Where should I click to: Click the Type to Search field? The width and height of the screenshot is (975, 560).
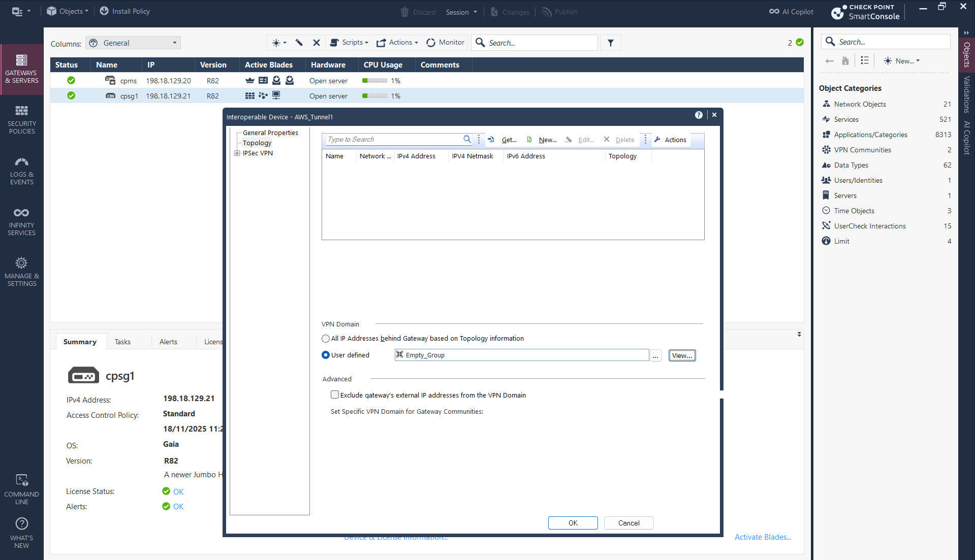coord(394,140)
